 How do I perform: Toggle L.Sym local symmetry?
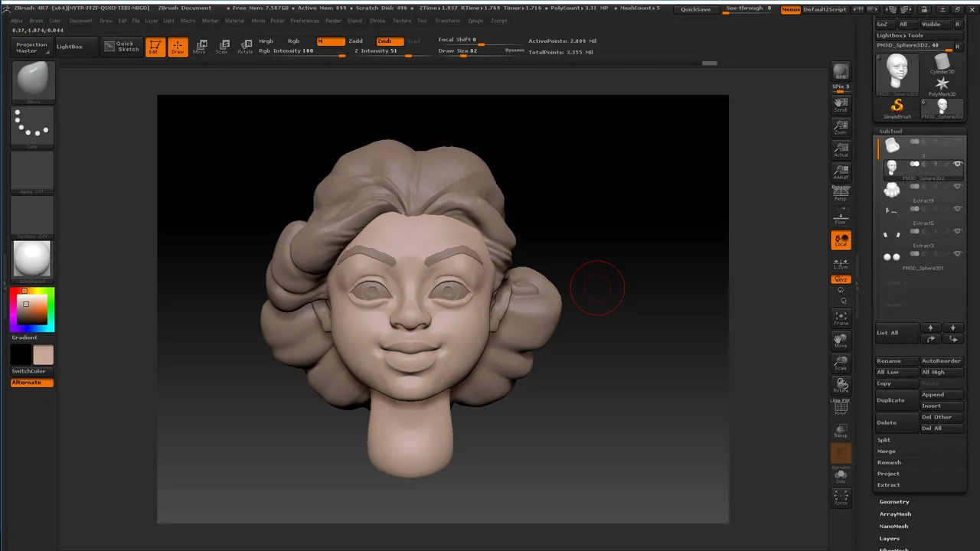pos(841,263)
